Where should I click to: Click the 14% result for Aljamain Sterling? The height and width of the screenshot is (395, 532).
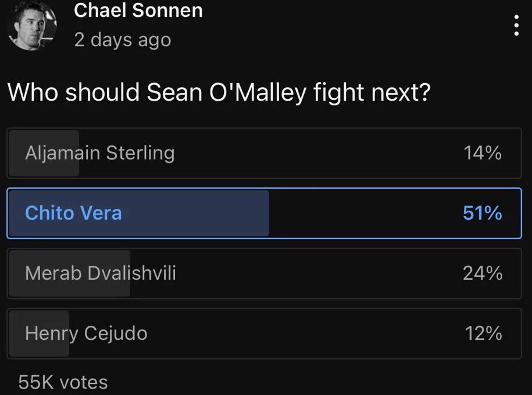point(483,153)
